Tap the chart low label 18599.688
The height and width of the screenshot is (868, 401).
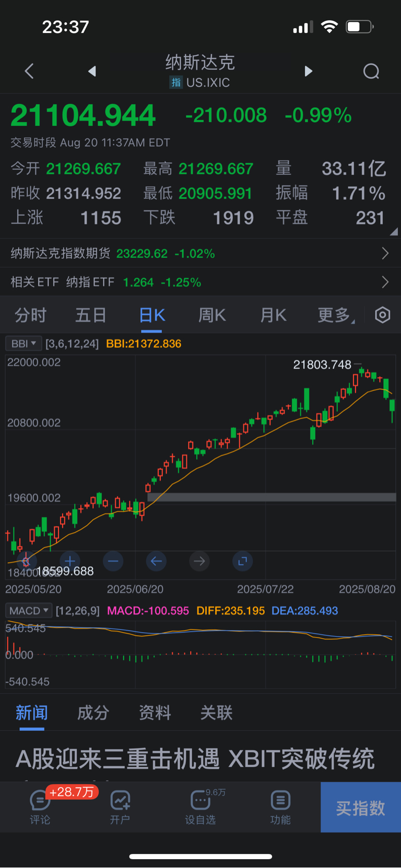point(65,571)
